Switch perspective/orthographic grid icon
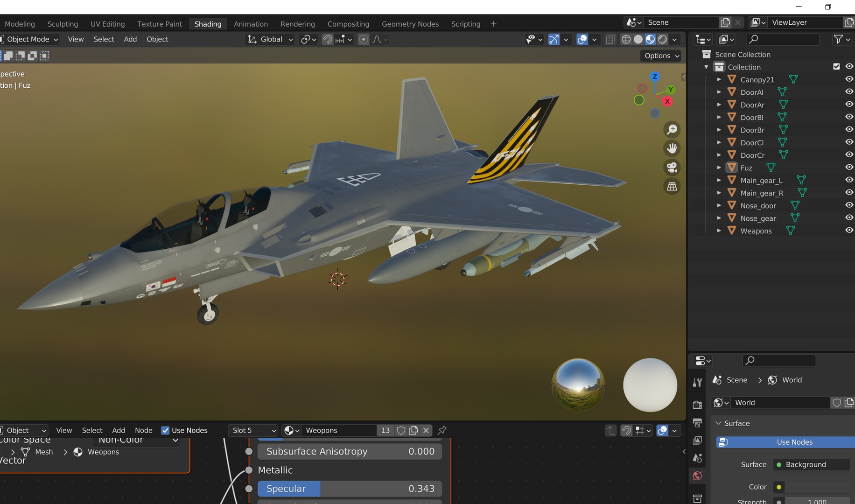The width and height of the screenshot is (855, 504). 672,187
